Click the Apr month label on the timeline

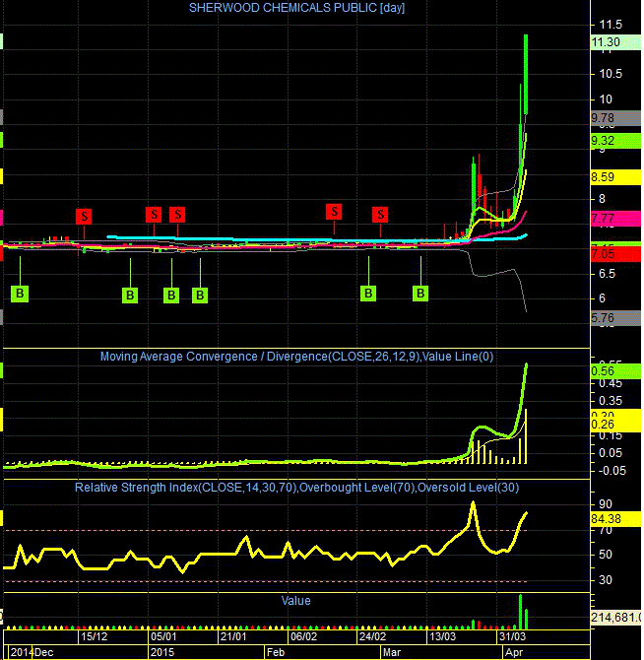coord(514,652)
